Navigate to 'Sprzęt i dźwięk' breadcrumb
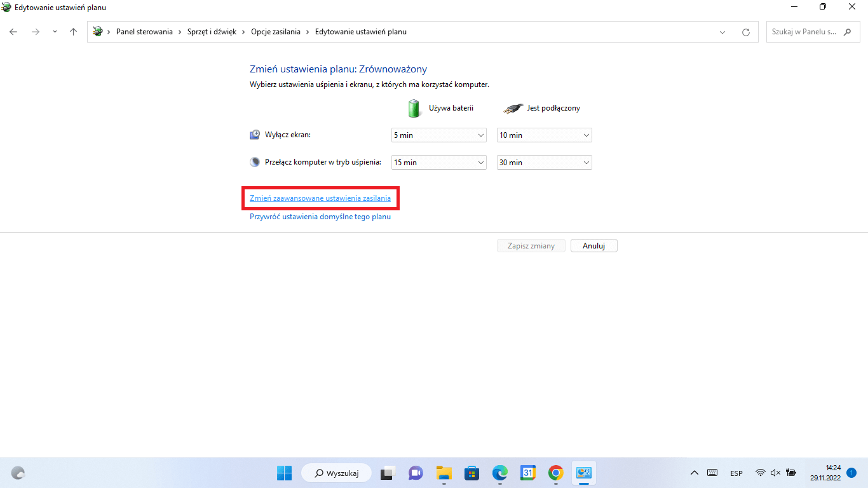The height and width of the screenshot is (488, 868). coord(212,32)
